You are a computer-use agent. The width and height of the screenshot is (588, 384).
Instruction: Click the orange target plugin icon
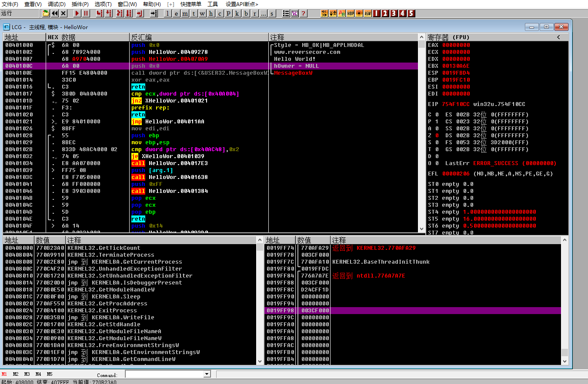[x=359, y=13]
